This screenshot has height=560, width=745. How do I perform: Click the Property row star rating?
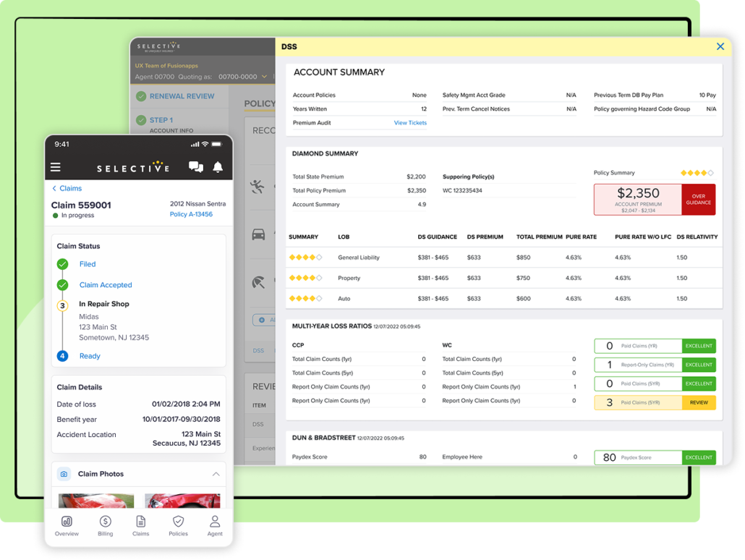305,278
